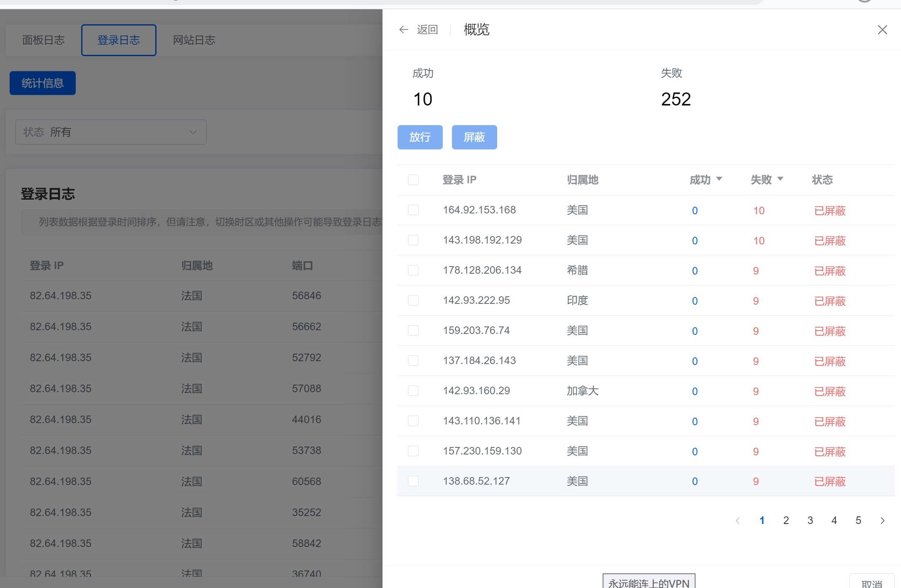The image size is (901, 588).
Task: Click port 57088 in login log table
Action: pos(307,389)
